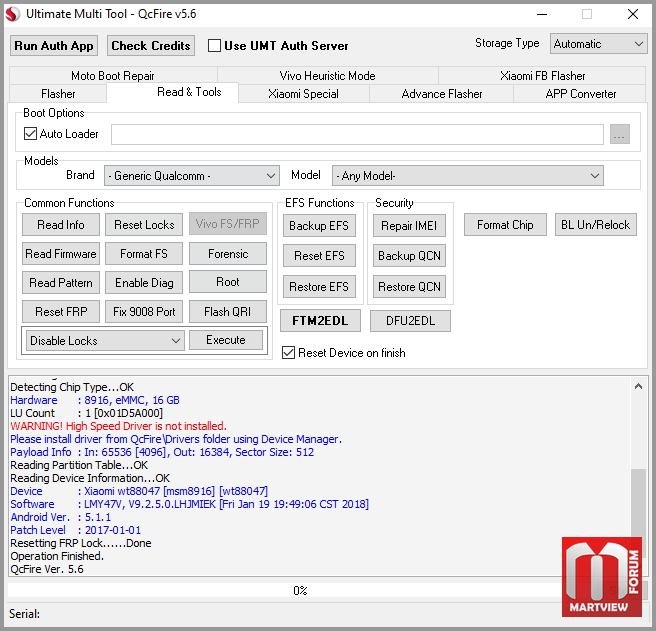Toggle the Auto Loader checkbox

pos(30,134)
